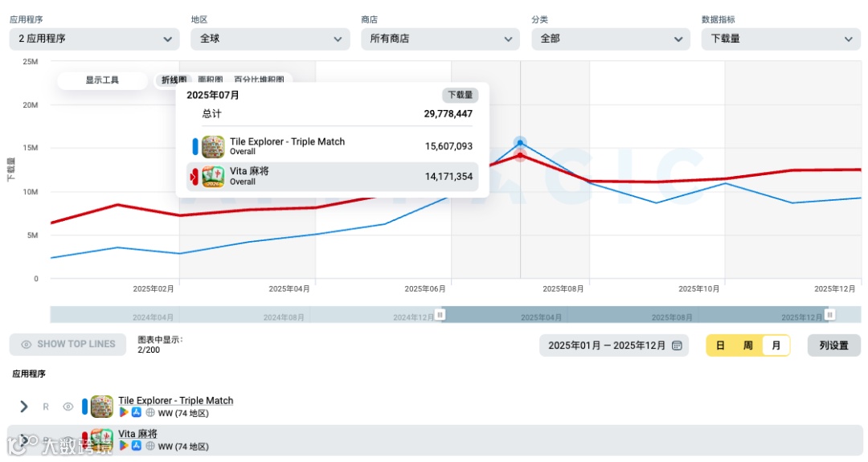Click the Vita 麻将 value 14,171,354
The height and width of the screenshot is (462, 868).
(x=448, y=177)
